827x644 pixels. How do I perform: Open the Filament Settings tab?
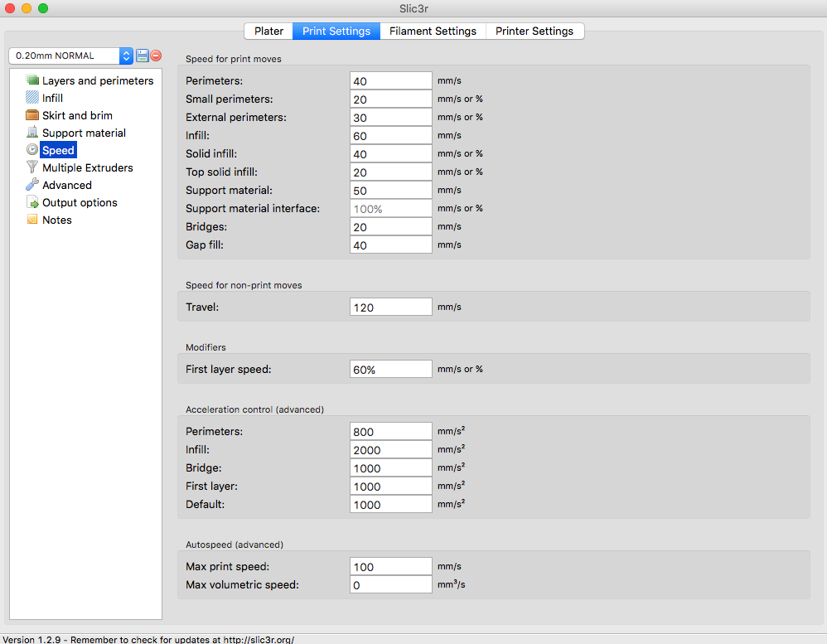(x=433, y=31)
